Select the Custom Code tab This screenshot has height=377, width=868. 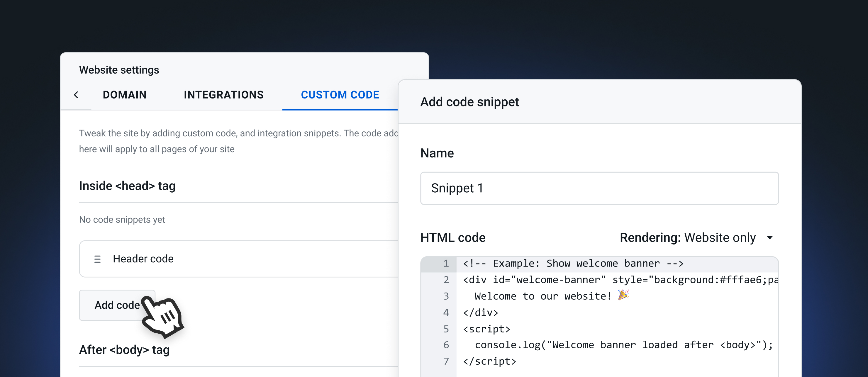click(340, 95)
